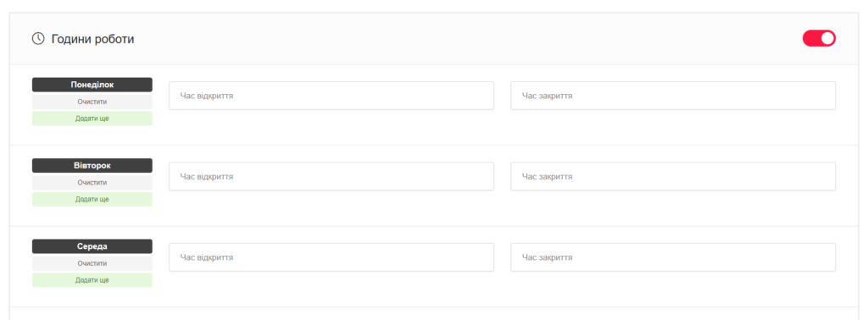Select the Середа day label
The image size is (868, 320).
92,246
